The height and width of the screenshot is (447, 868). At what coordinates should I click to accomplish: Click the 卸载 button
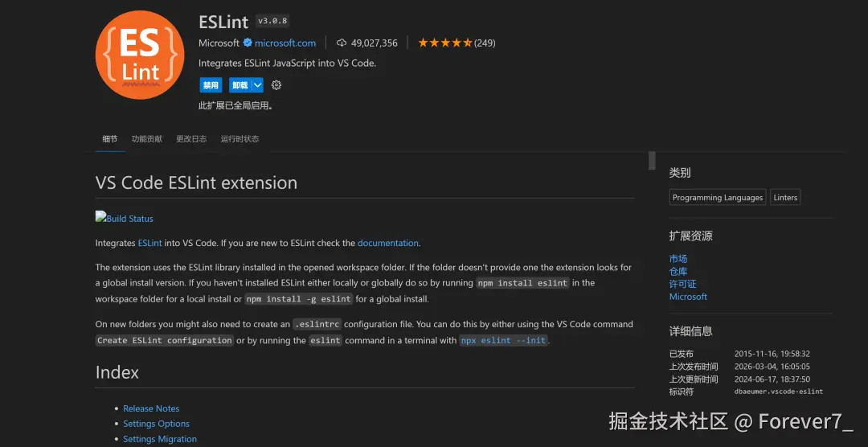pyautogui.click(x=240, y=85)
